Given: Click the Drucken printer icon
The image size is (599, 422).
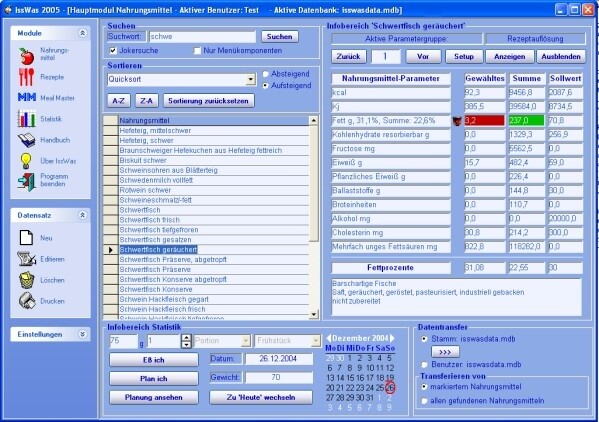Looking at the screenshot, I should click(x=27, y=301).
